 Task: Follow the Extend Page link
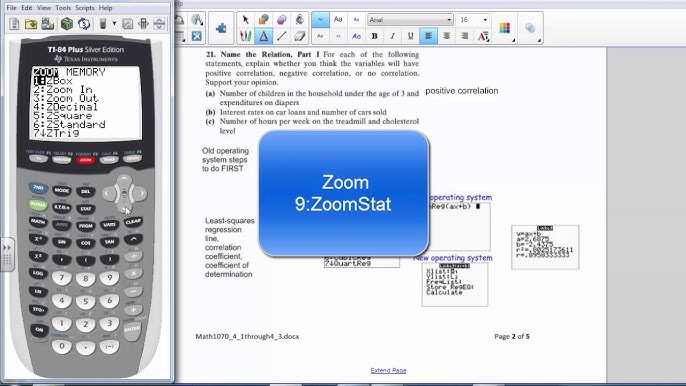pos(388,371)
